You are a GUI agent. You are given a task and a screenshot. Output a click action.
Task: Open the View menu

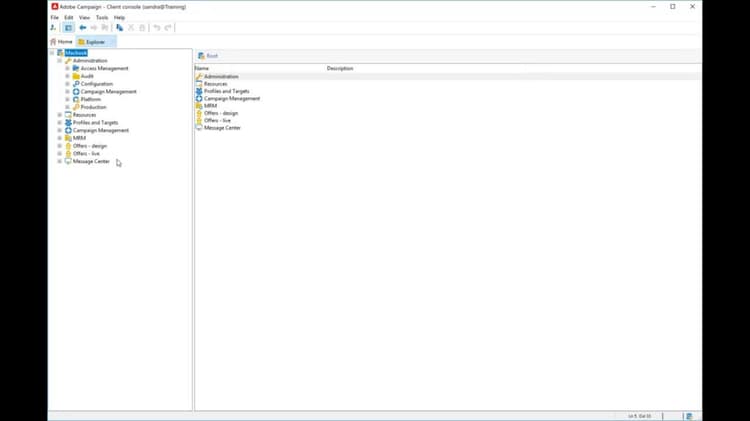pos(84,17)
